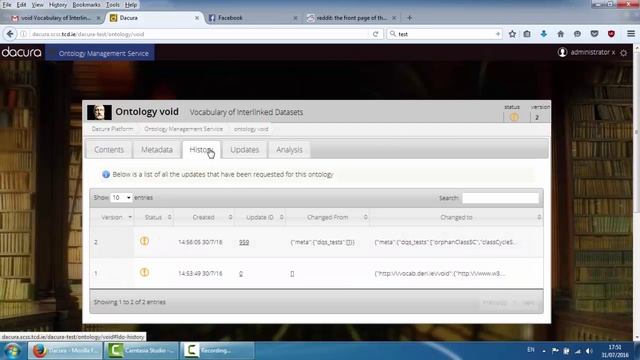
Task: Click the browser back arrow button
Action: click(10, 34)
